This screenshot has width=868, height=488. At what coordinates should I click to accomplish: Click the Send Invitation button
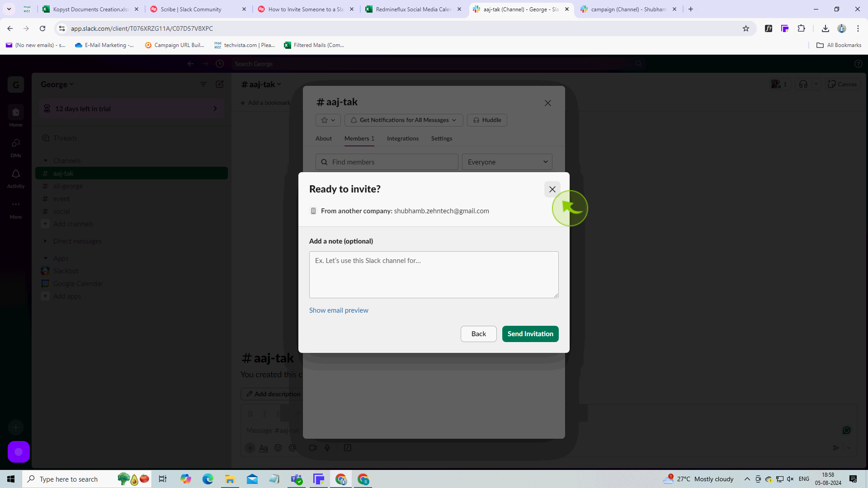(x=530, y=334)
